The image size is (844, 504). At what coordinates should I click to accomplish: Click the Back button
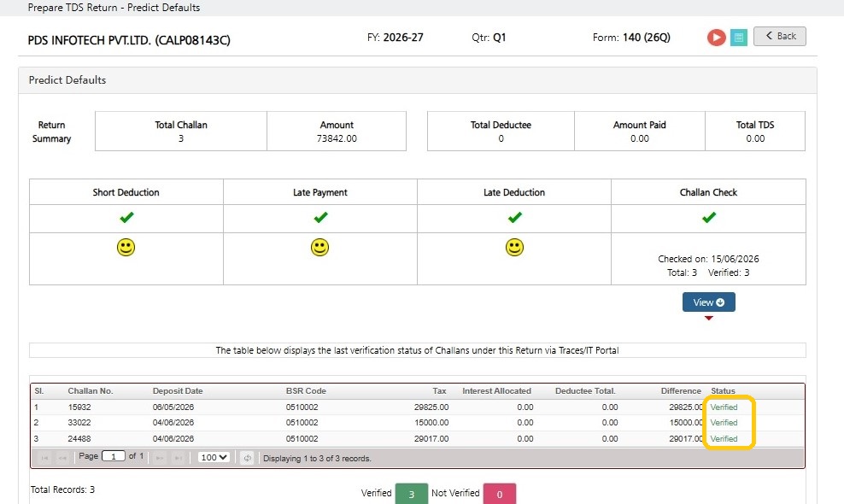click(779, 36)
